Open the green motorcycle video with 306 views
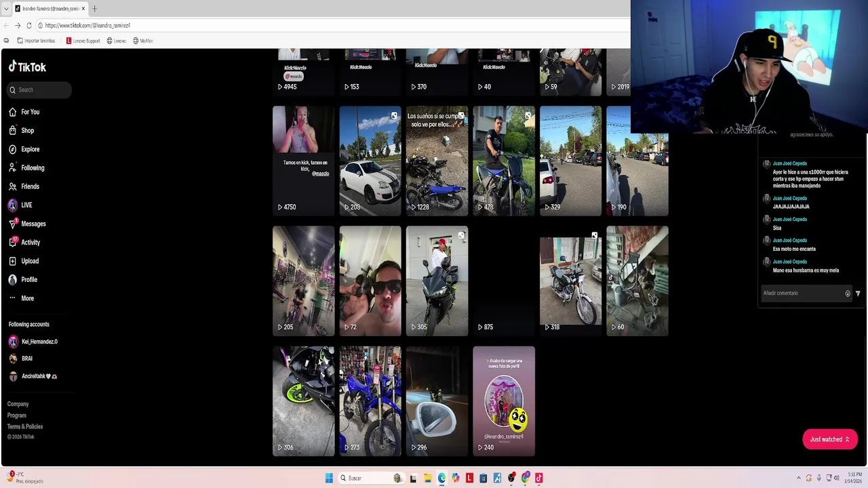Viewport: 868px width, 488px height. pyautogui.click(x=303, y=401)
